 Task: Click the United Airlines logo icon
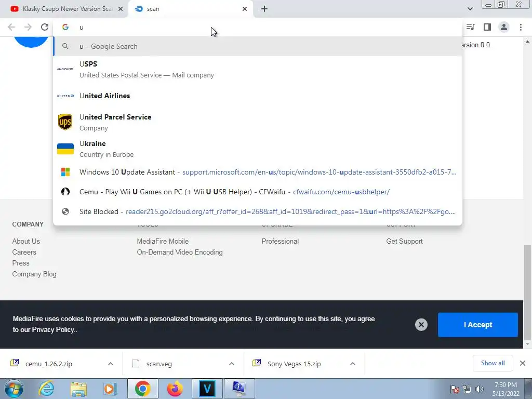click(x=65, y=96)
